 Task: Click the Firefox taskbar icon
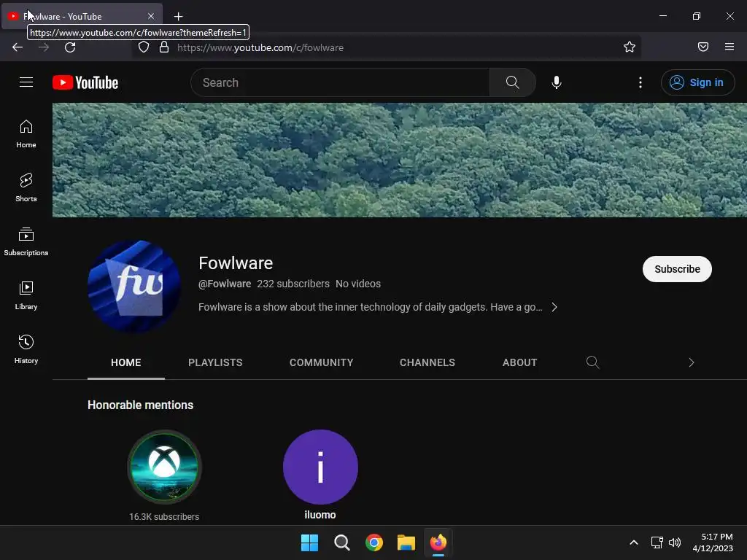point(438,542)
